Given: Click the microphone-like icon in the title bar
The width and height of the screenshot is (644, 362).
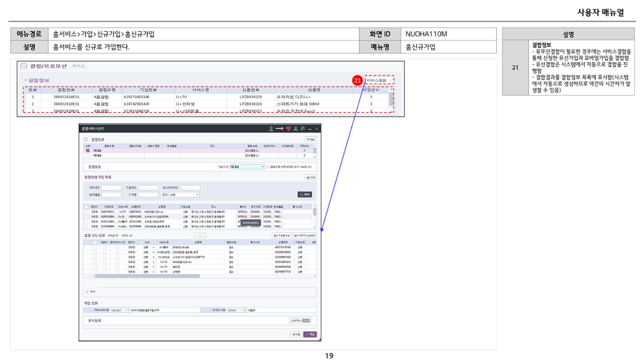Looking at the screenshot, I should (271, 129).
